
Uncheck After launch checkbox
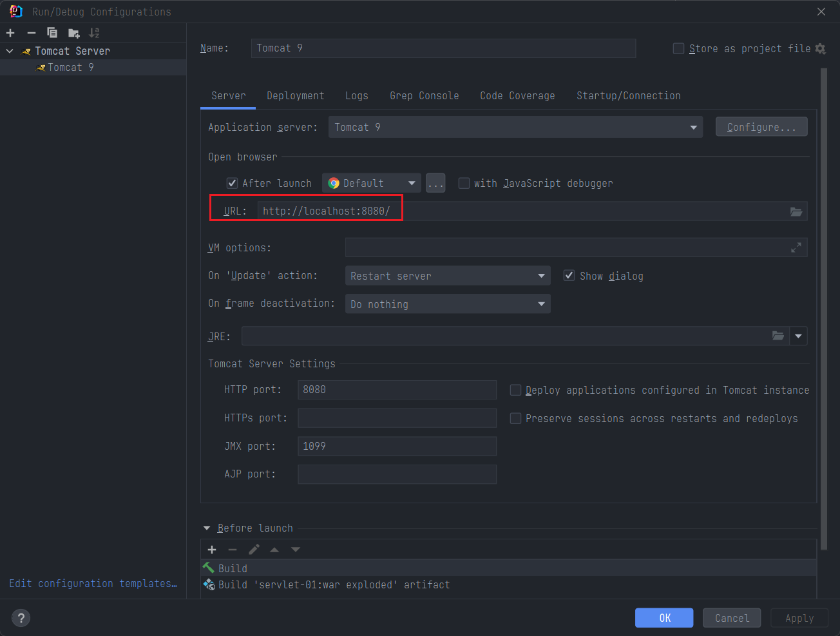(233, 183)
